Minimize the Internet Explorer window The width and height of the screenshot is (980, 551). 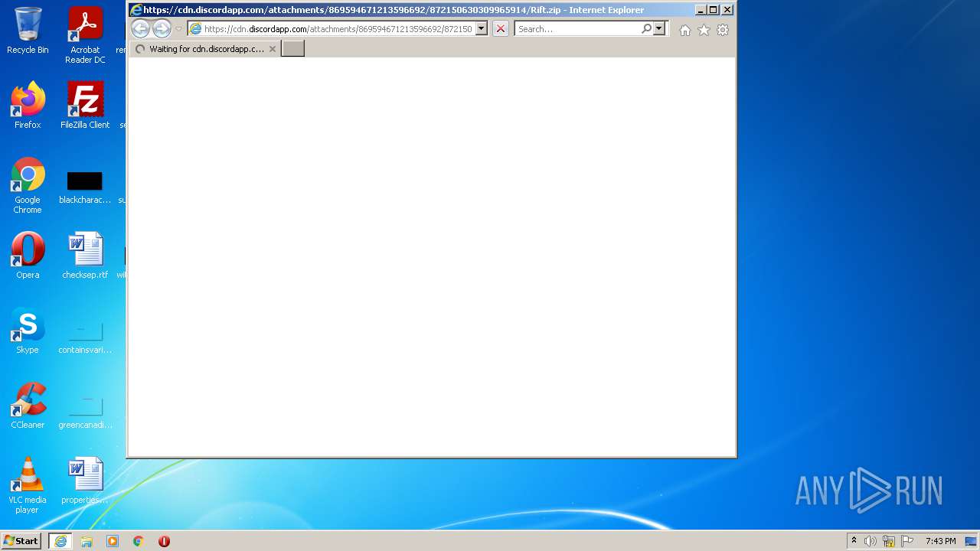pos(701,10)
